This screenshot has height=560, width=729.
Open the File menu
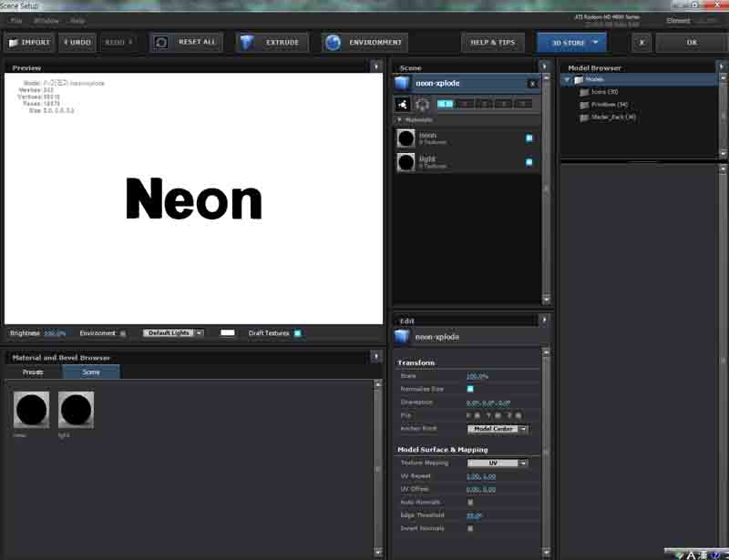pos(16,20)
